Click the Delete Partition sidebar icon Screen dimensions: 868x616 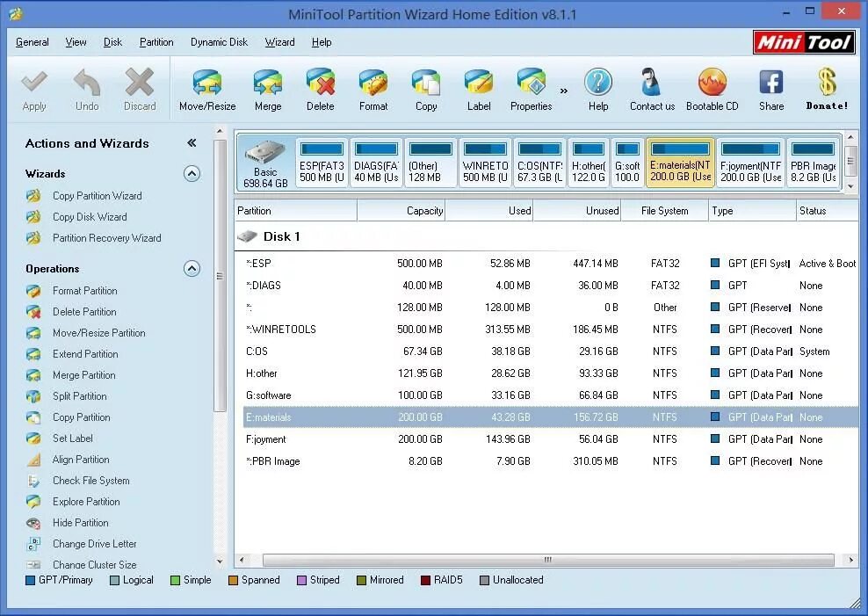point(33,312)
